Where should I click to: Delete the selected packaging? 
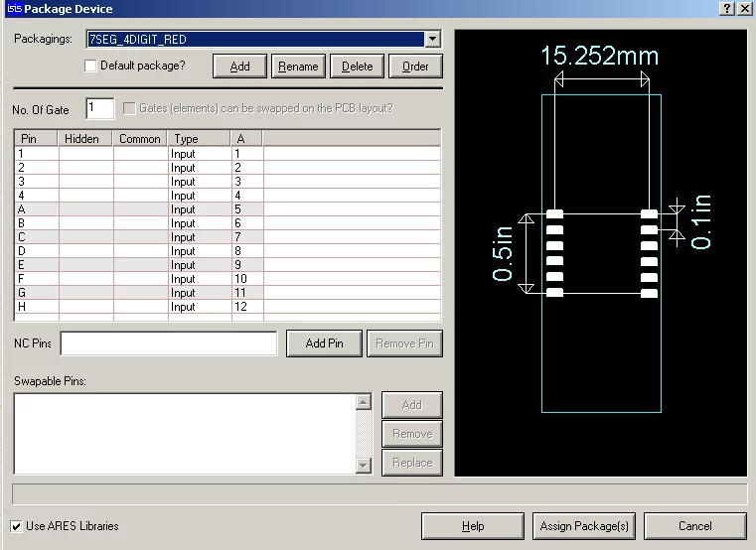[357, 67]
